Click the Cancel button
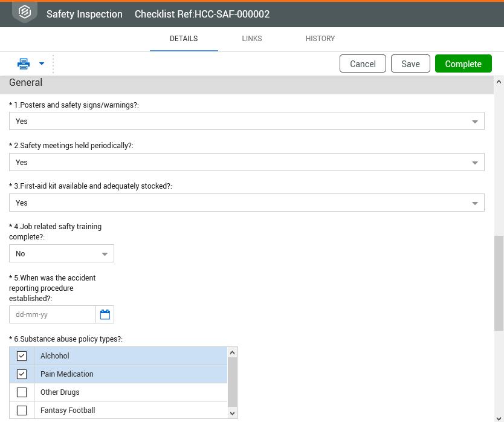 (x=363, y=64)
